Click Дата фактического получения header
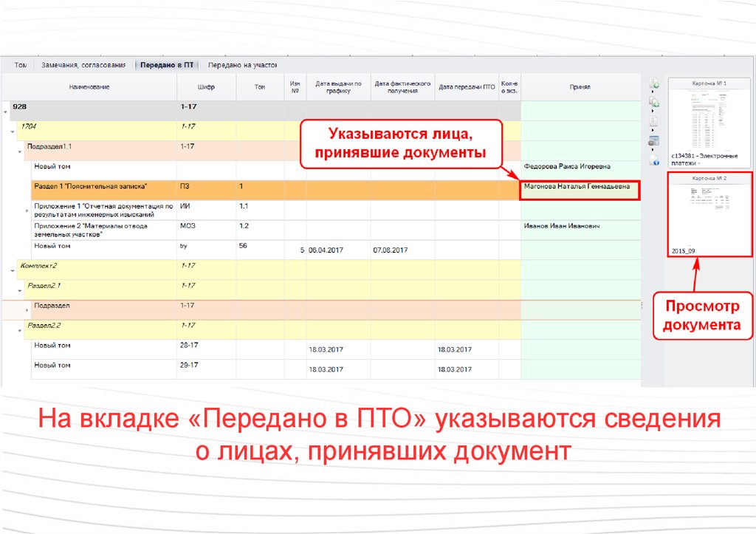The width and height of the screenshot is (756, 534). (x=402, y=87)
